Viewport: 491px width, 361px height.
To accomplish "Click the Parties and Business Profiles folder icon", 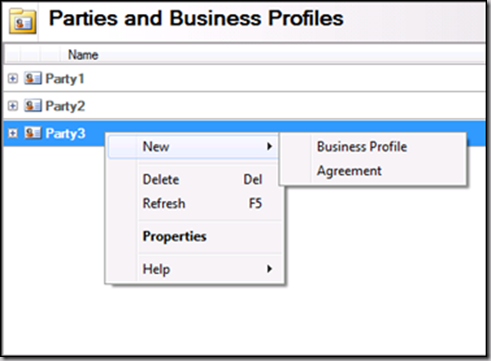I will [22, 21].
